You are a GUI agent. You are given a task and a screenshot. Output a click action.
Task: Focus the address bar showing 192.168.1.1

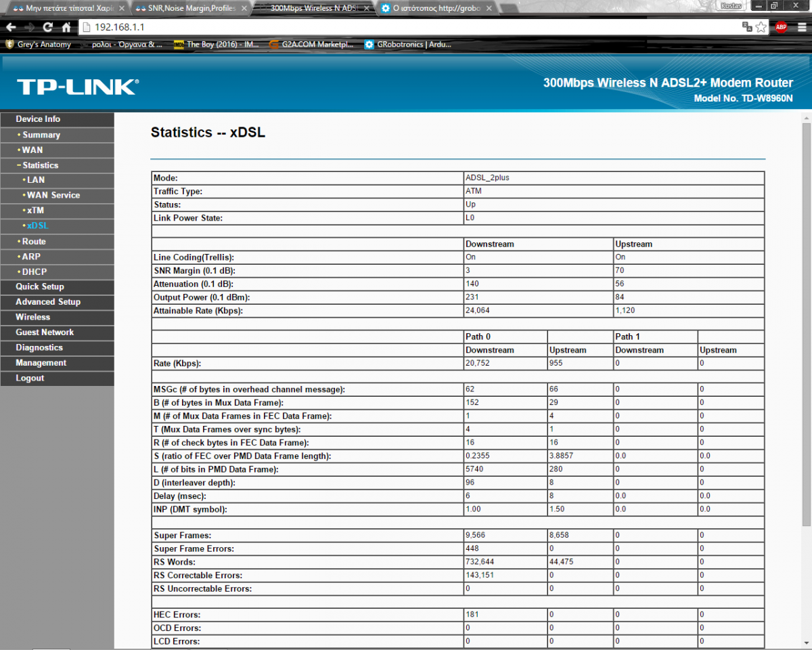[406, 27]
